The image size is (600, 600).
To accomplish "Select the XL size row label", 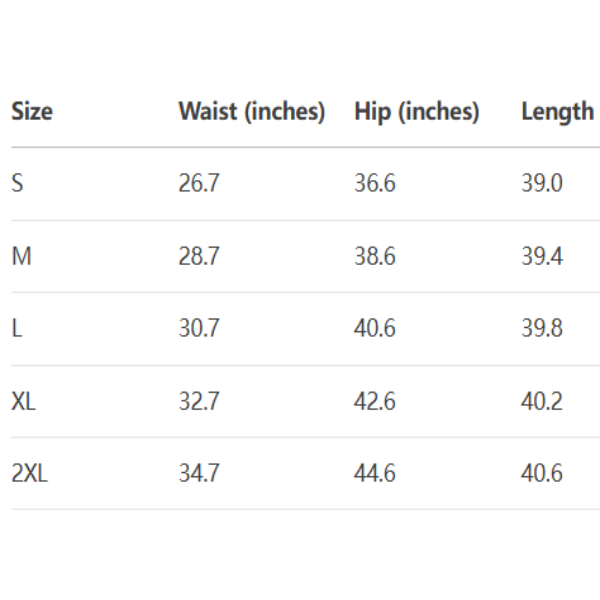I will [24, 402].
